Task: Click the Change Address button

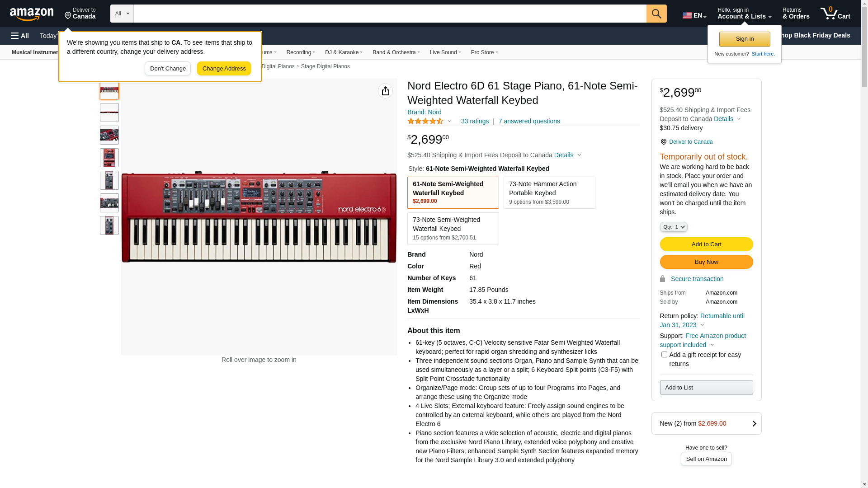Action: pyautogui.click(x=224, y=69)
